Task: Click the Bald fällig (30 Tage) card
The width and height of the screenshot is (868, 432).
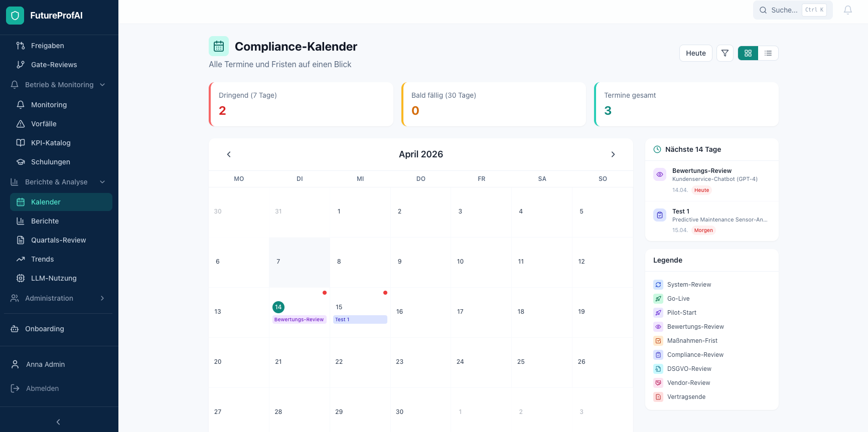Action: tap(494, 104)
